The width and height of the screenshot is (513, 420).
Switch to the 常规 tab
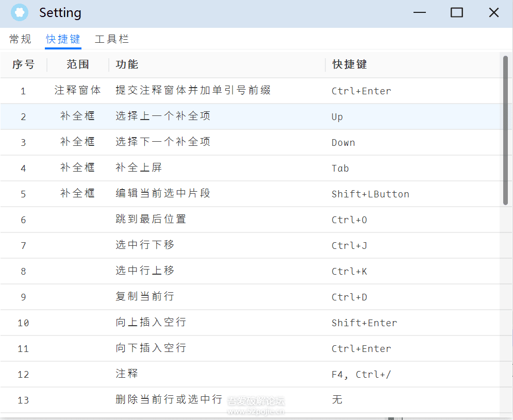click(21, 39)
